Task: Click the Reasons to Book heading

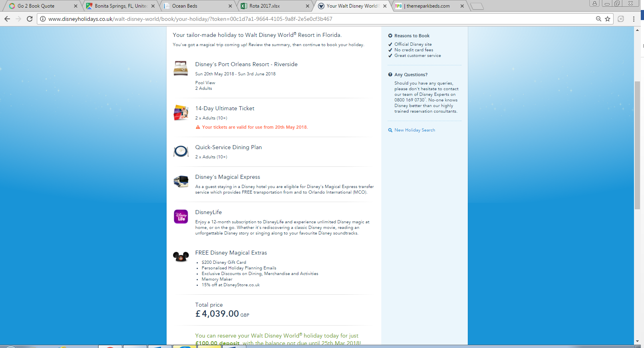Action: pyautogui.click(x=412, y=36)
